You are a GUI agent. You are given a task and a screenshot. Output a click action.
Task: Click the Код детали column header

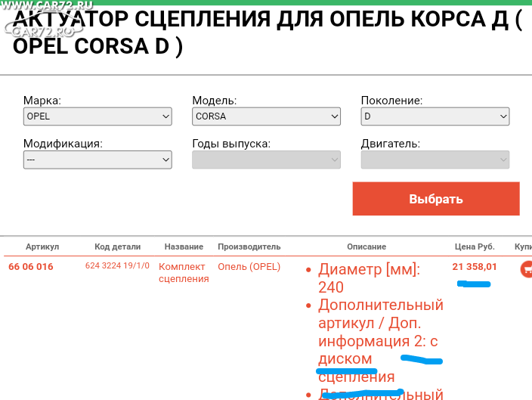[117, 247]
